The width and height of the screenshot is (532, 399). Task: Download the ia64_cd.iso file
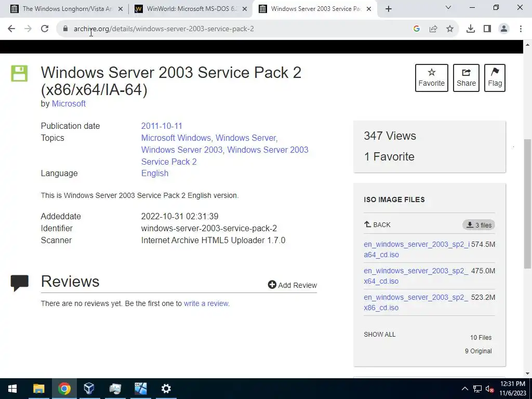(417, 249)
